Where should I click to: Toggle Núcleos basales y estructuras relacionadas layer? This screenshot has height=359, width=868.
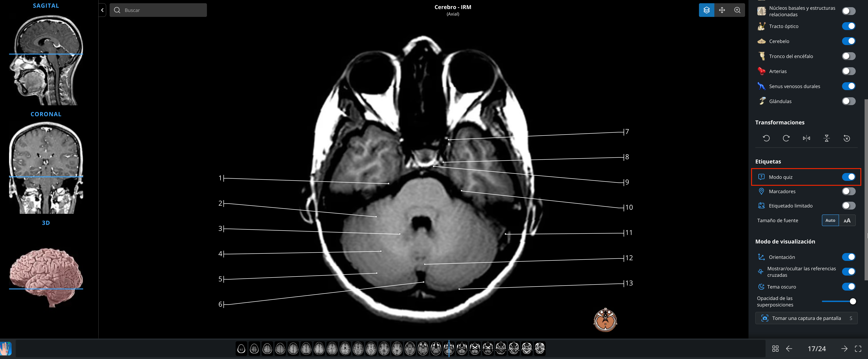click(849, 11)
